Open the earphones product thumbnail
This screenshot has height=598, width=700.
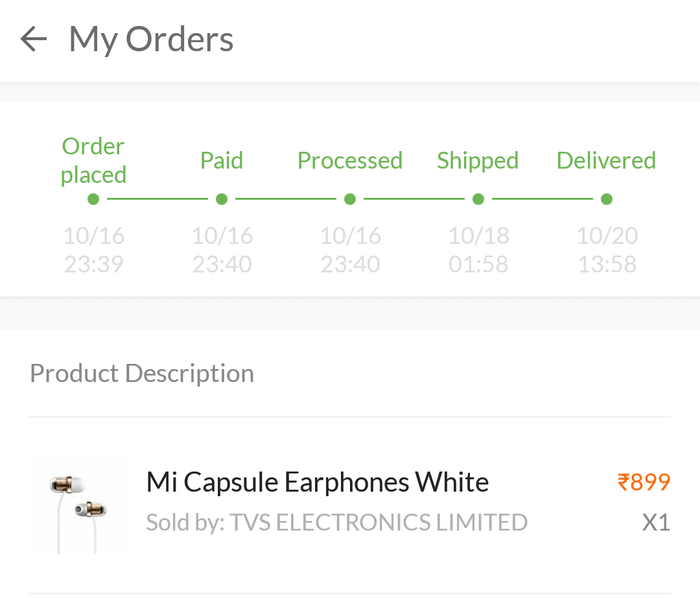point(78,506)
